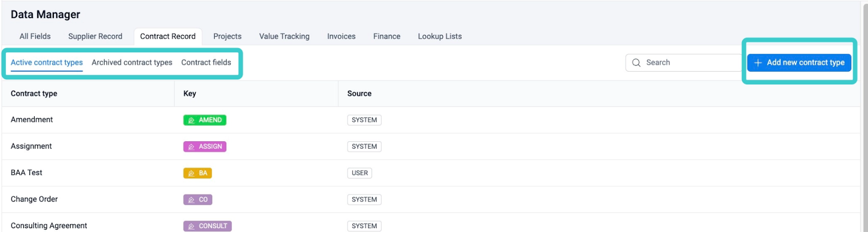Select the All Fields tab
The image size is (868, 232).
click(x=35, y=36)
